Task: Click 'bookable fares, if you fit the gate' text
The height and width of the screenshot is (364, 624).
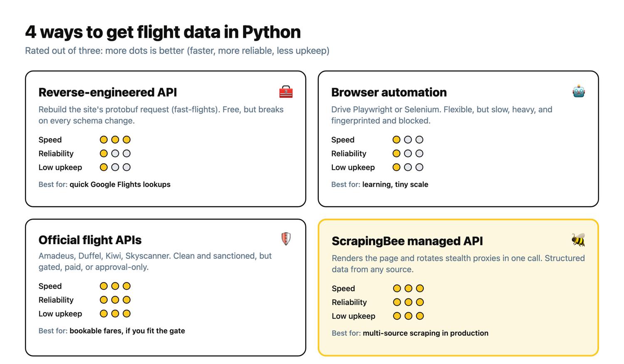Action: pos(127,331)
